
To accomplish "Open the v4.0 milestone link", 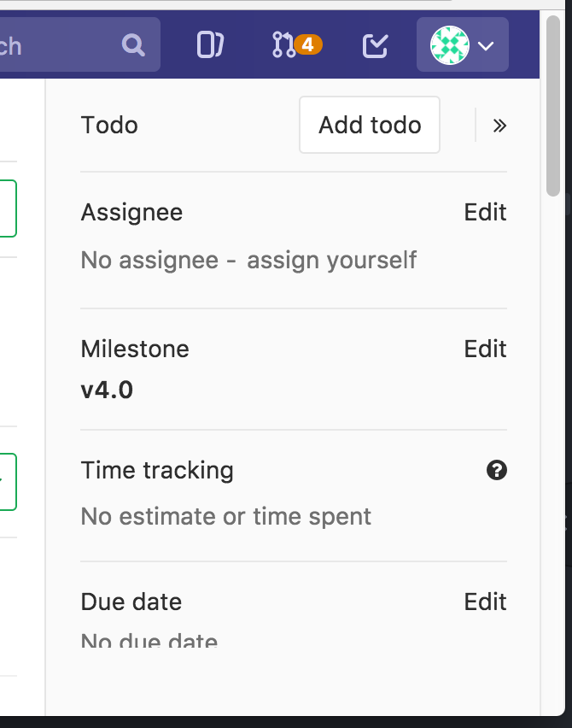I will pyautogui.click(x=107, y=390).
